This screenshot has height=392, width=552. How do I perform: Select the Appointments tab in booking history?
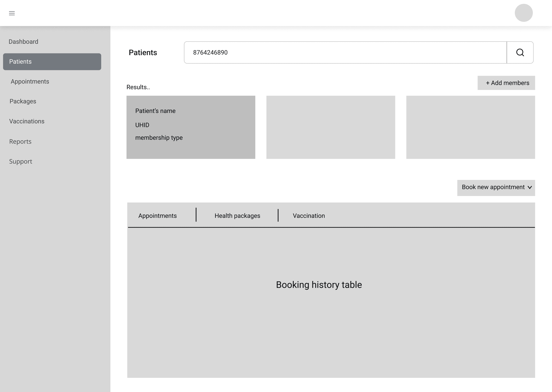[x=157, y=216]
